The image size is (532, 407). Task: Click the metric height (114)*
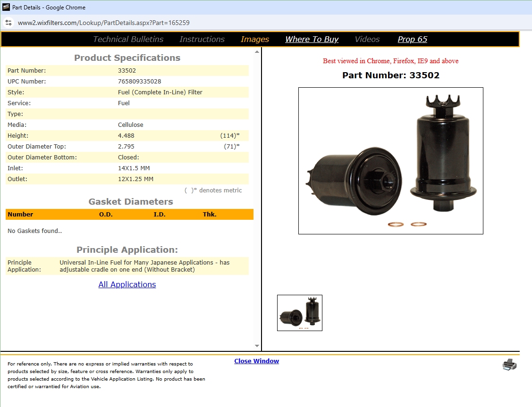pyautogui.click(x=230, y=135)
